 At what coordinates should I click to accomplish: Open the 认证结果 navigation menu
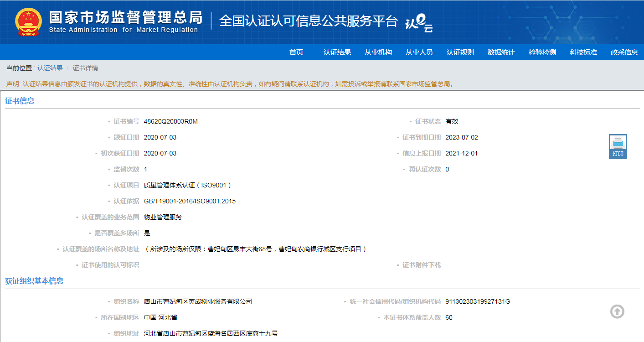(337, 52)
